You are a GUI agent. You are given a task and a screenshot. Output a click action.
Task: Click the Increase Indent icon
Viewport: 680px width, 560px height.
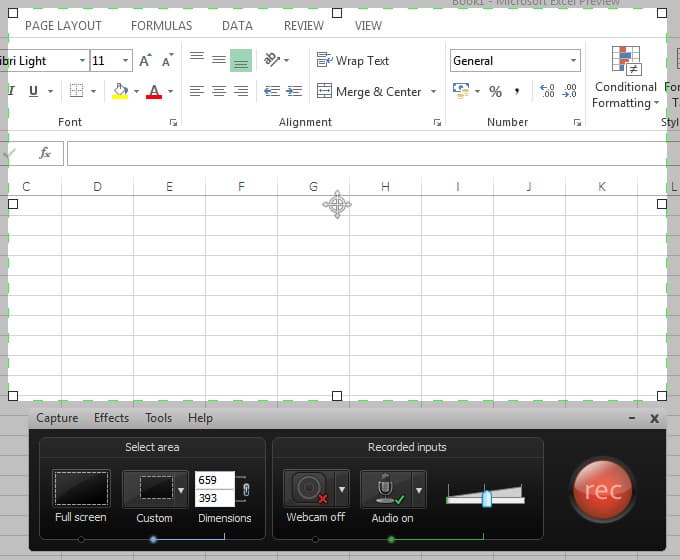pyautogui.click(x=294, y=91)
